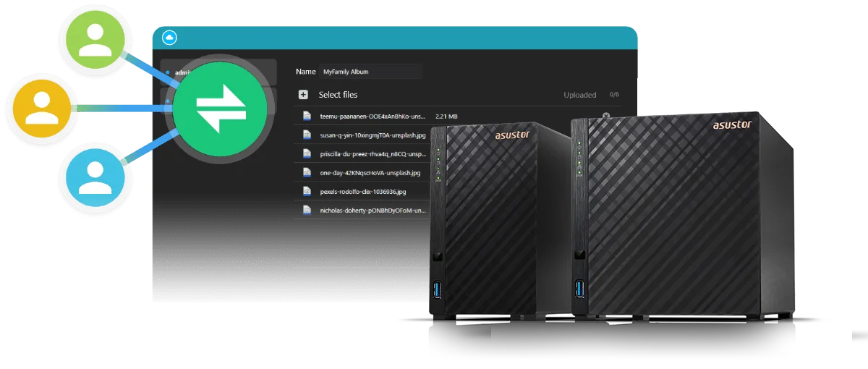
Task: Click the asustor logo on the larger NAS
Action: pyautogui.click(x=732, y=124)
